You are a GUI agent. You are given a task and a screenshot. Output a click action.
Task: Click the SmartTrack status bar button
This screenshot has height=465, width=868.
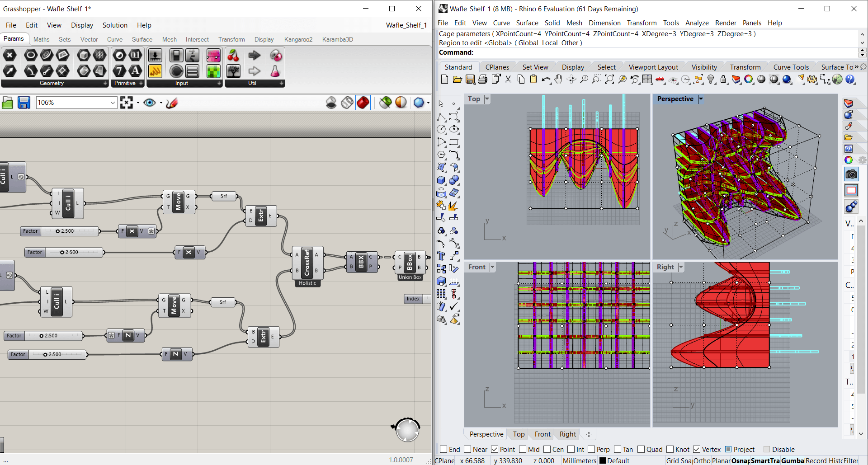pyautogui.click(x=765, y=460)
